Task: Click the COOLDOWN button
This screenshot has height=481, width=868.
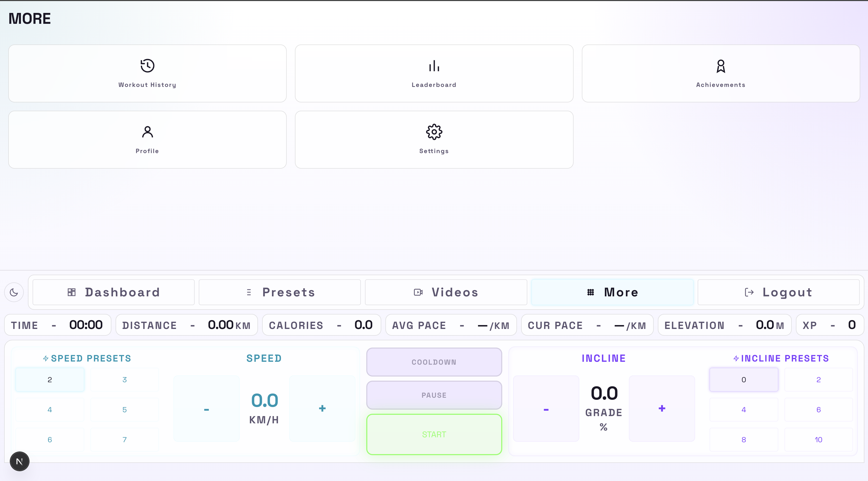Action: 434,362
